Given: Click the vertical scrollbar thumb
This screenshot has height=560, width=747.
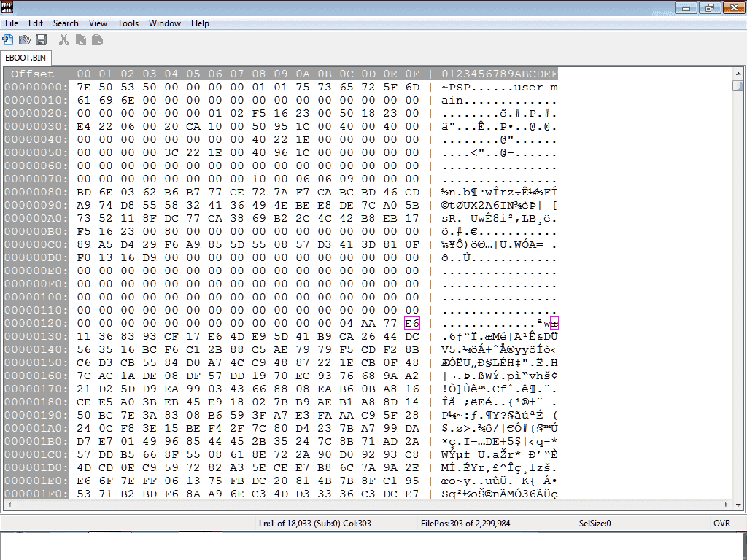Looking at the screenshot, I should [x=738, y=85].
